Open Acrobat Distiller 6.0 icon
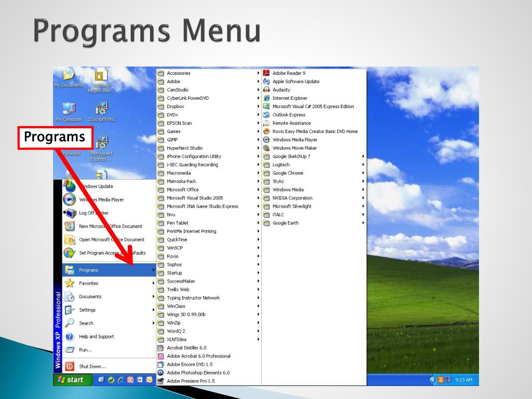The width and height of the screenshot is (532, 399). coord(161,348)
